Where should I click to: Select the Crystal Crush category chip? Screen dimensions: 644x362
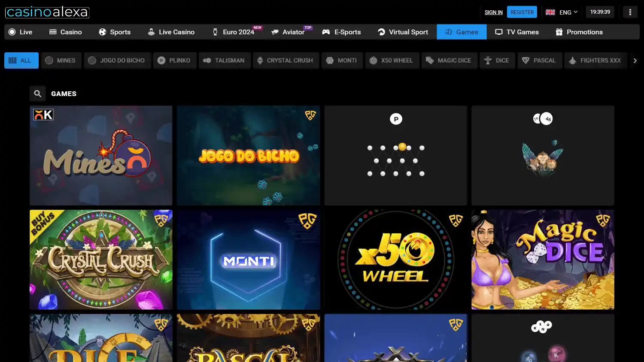[x=286, y=60]
